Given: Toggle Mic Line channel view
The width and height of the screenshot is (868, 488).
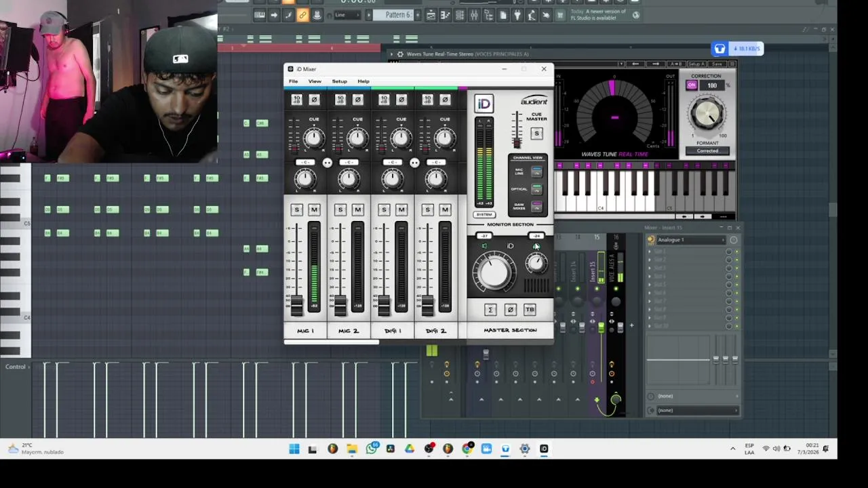Looking at the screenshot, I should point(536,172).
